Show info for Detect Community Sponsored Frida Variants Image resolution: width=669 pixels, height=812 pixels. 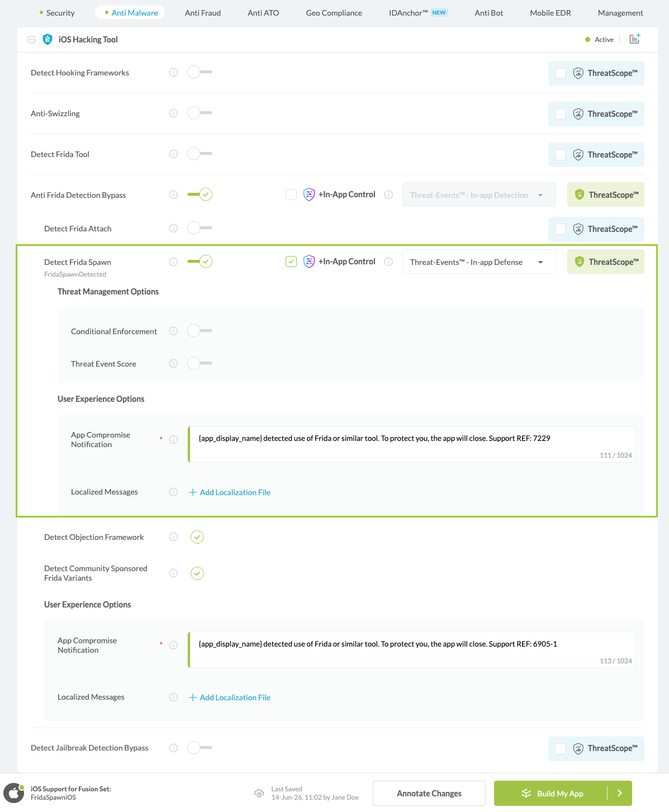[173, 573]
